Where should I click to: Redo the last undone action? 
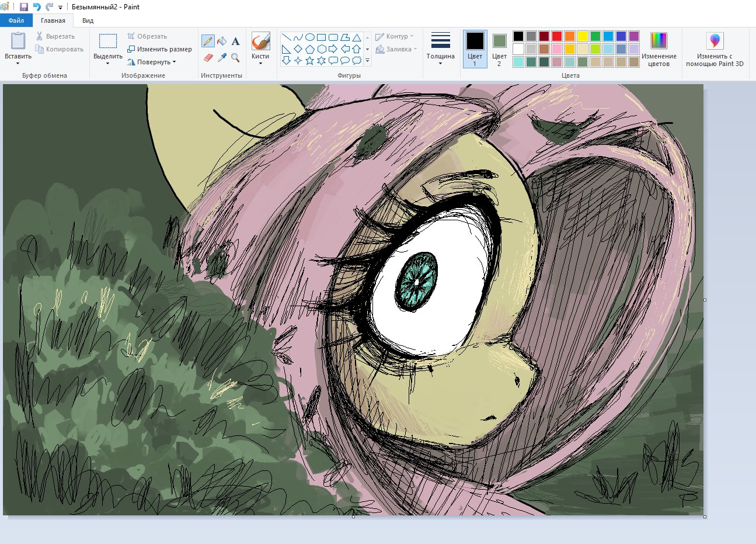tap(50, 7)
